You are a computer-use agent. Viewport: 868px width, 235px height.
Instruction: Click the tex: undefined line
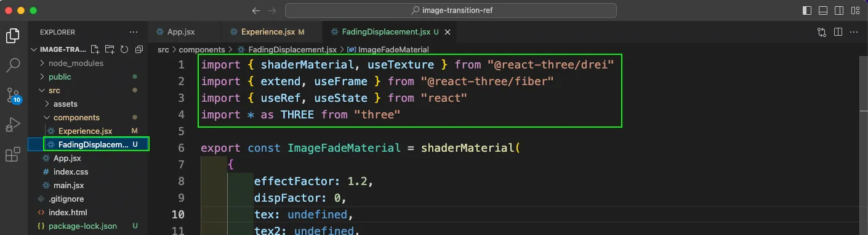303,215
